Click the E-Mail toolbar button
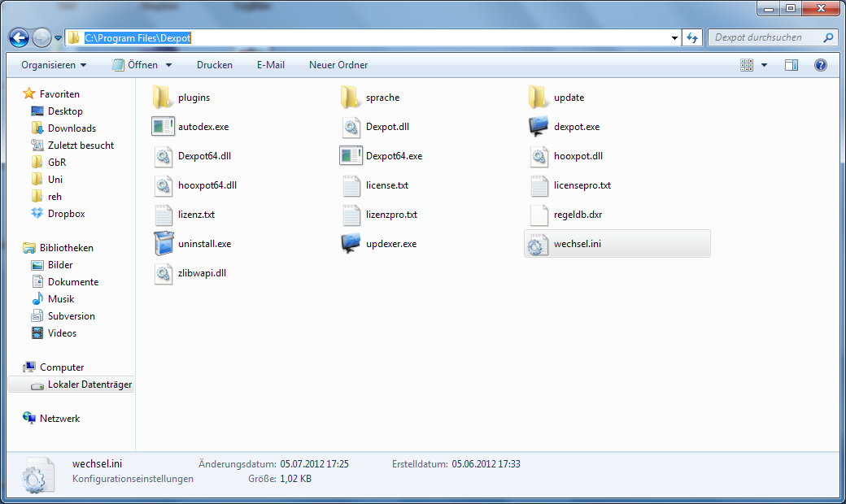Viewport: 846px width, 504px height. [x=271, y=65]
